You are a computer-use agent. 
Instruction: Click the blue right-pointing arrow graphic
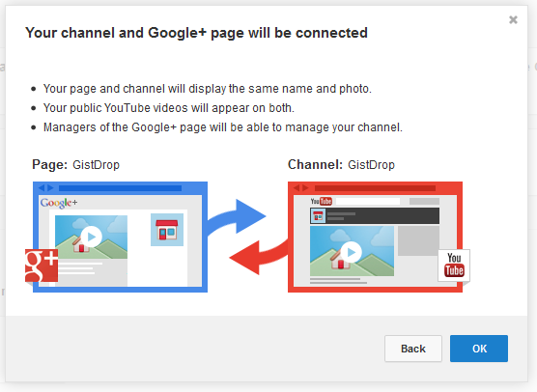pyautogui.click(x=237, y=217)
